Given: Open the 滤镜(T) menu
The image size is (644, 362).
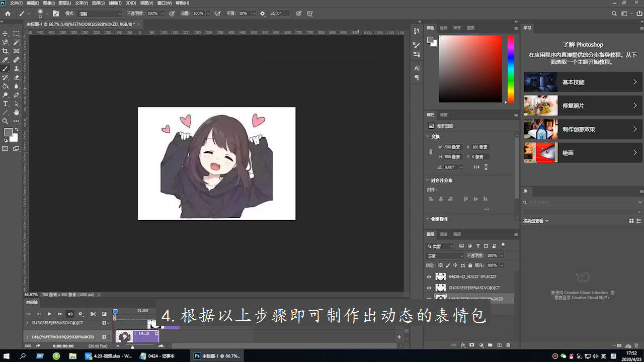Looking at the screenshot, I should pyautogui.click(x=116, y=3).
